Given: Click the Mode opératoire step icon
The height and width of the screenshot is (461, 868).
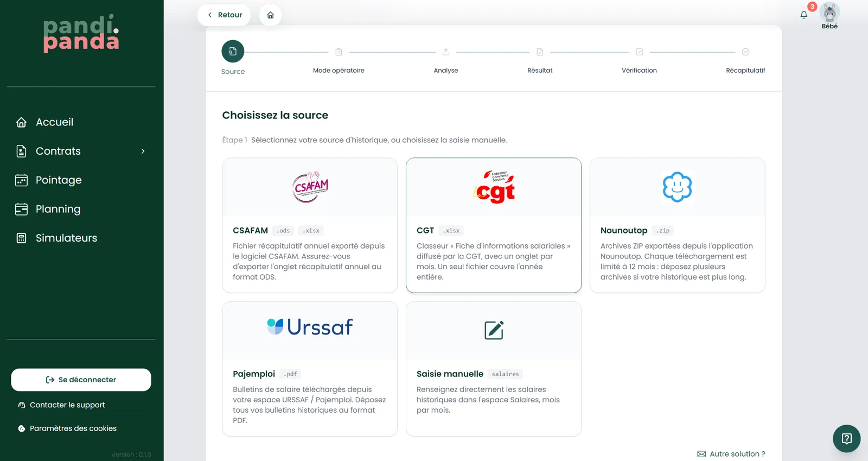Looking at the screenshot, I should (x=339, y=52).
